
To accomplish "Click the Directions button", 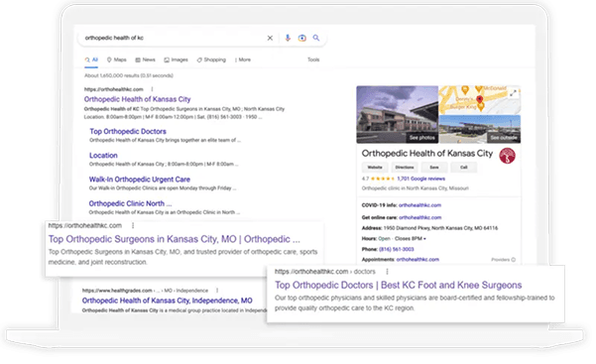I will [404, 168].
